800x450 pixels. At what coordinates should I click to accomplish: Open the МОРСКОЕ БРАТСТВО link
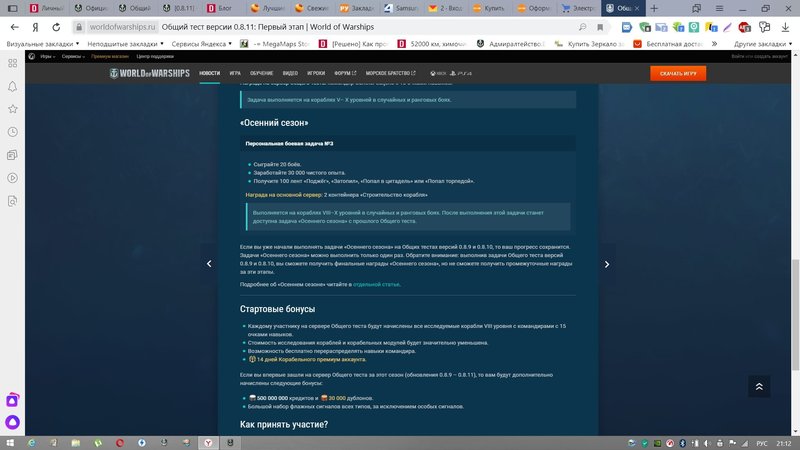[390, 73]
